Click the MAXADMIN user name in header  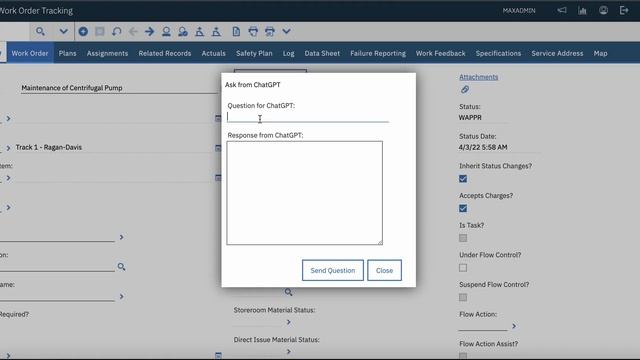click(519, 11)
